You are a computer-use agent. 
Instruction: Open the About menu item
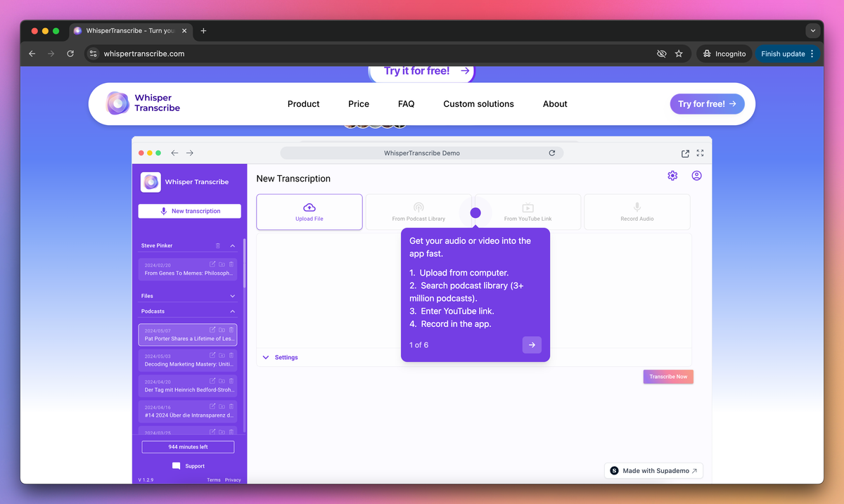pyautogui.click(x=555, y=104)
